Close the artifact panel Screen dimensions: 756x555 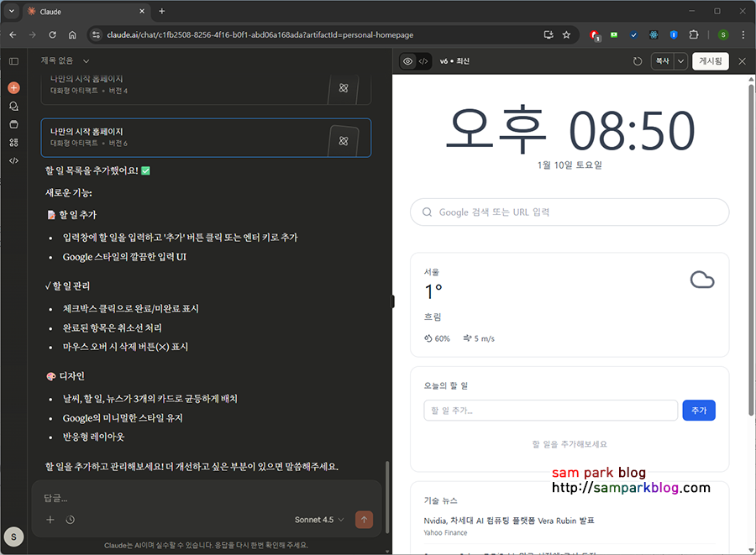pyautogui.click(x=743, y=61)
